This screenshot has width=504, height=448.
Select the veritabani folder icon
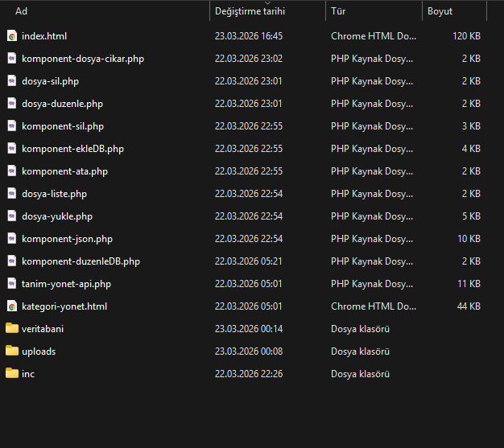tap(12, 328)
